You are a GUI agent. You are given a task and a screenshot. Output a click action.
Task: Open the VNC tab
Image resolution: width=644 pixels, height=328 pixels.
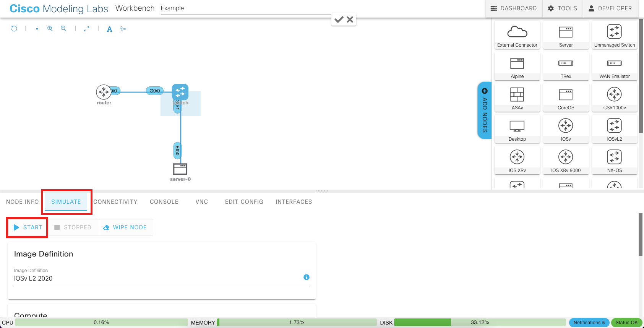coord(202,202)
